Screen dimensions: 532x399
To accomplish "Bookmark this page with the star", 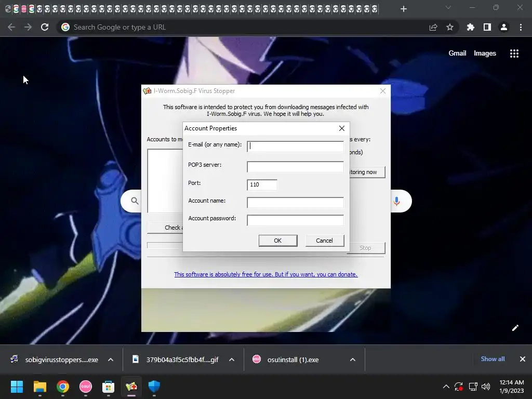I will (x=450, y=27).
